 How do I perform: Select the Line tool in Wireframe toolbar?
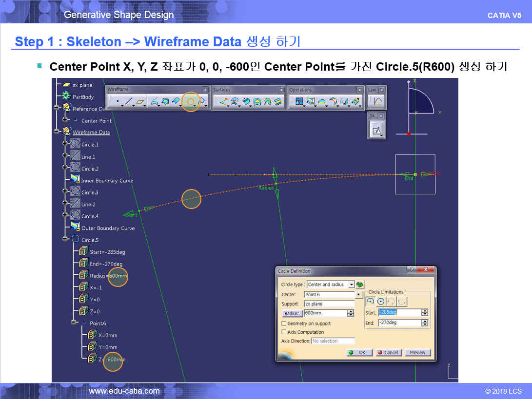click(x=129, y=101)
